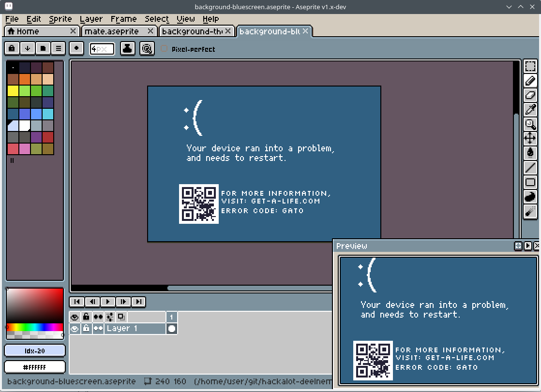
Task: Click the brush size field
Action: [102, 49]
